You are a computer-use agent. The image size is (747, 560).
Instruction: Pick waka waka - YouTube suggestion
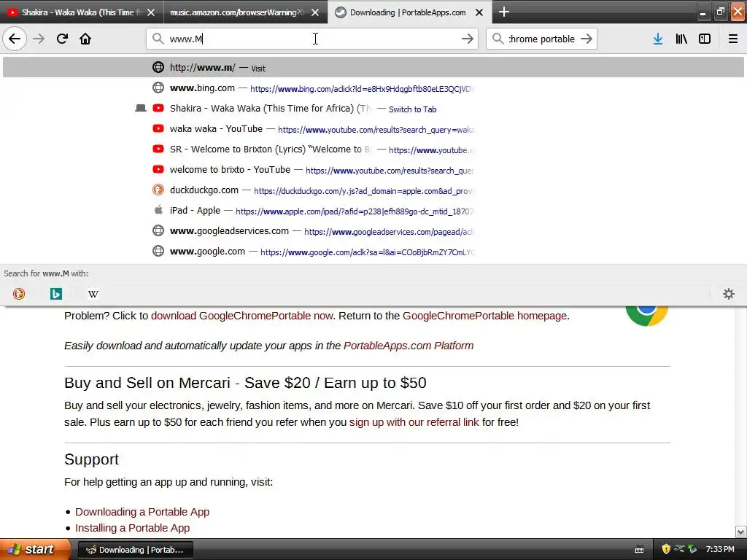373,129
